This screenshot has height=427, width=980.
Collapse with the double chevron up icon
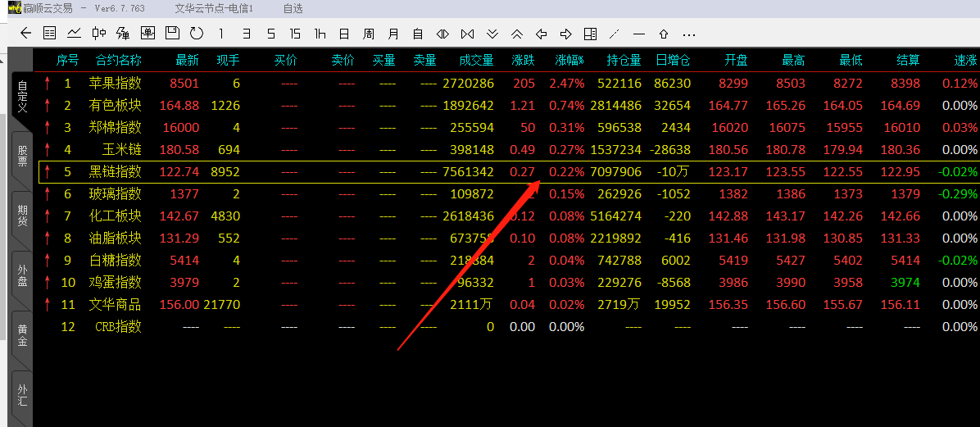tap(516, 34)
